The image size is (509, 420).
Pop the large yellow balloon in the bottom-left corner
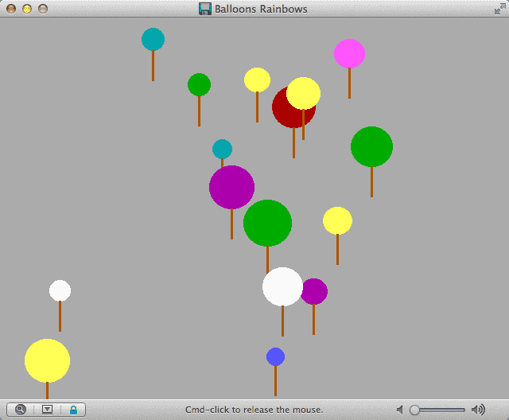48,360
